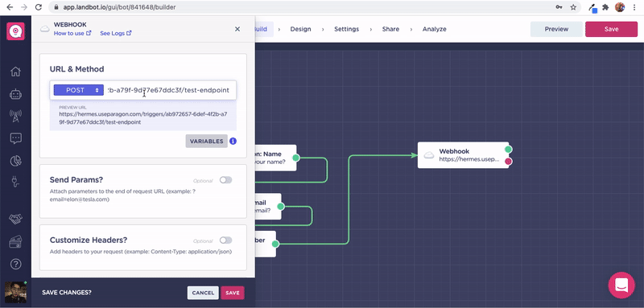The image size is (644, 308).
Task: Click the Customize Headers? heading
Action: coord(89,240)
